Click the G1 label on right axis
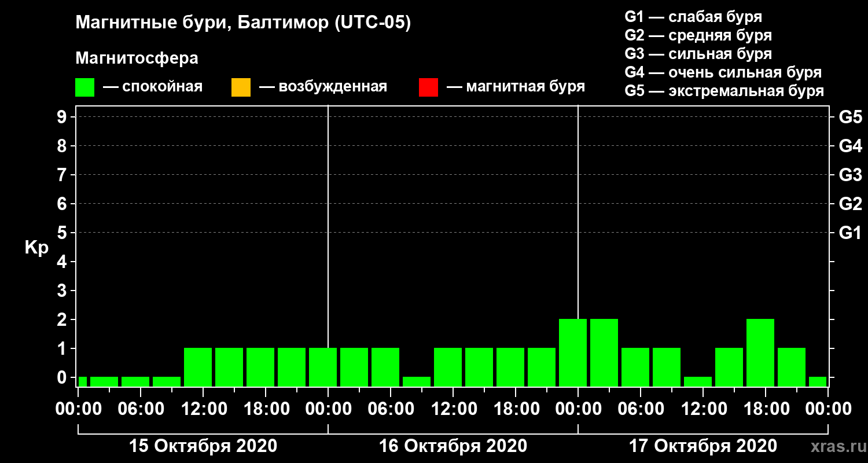868x463 pixels. tap(850, 233)
